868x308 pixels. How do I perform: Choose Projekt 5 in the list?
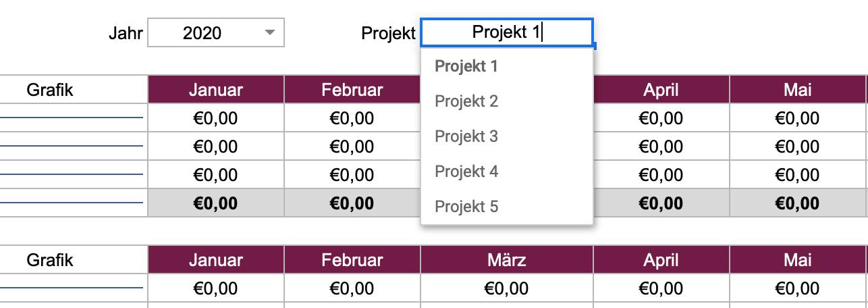[x=466, y=207]
